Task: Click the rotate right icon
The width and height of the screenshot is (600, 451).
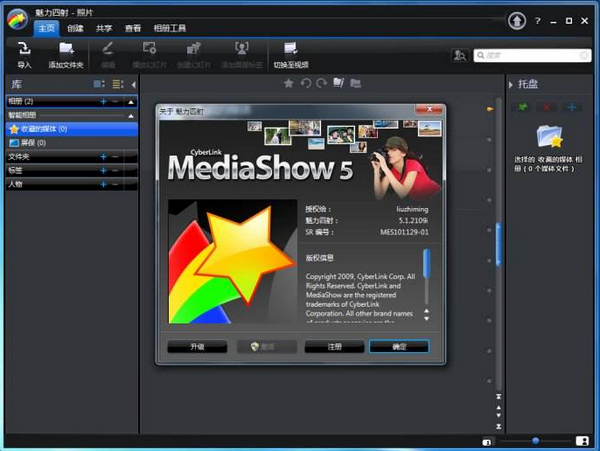Action: [x=322, y=83]
